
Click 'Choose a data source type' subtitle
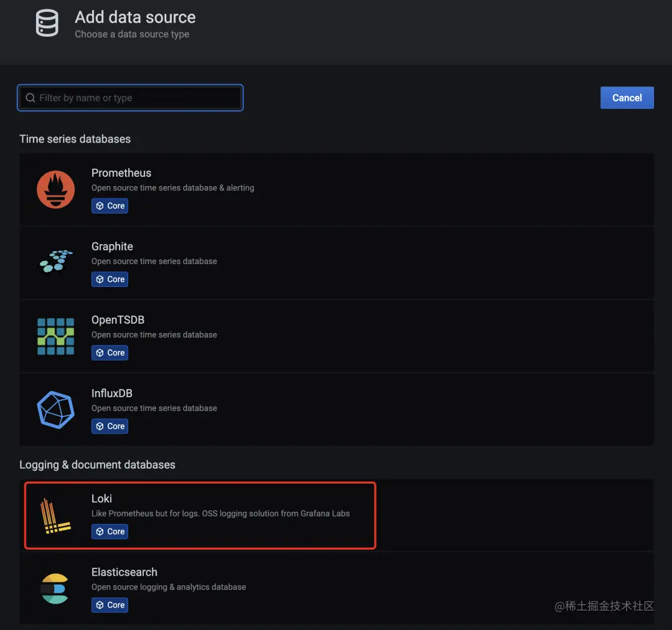point(132,34)
